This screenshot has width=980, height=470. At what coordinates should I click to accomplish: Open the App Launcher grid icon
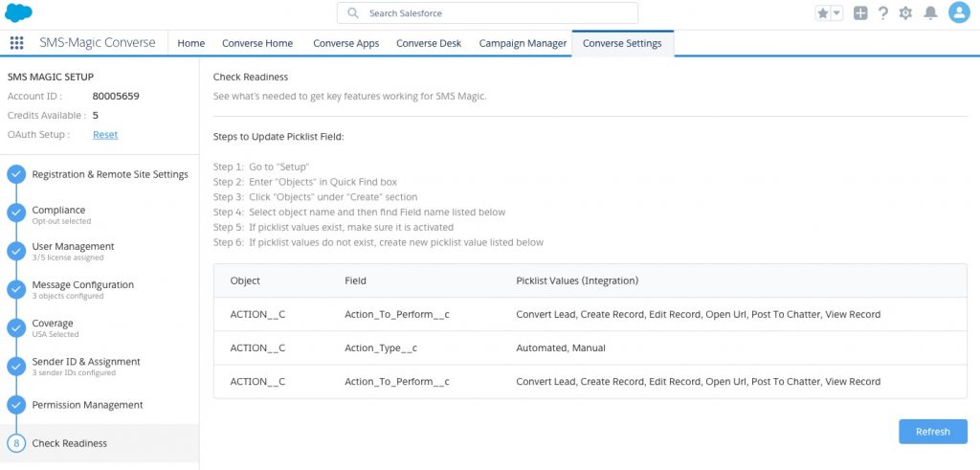[x=16, y=43]
